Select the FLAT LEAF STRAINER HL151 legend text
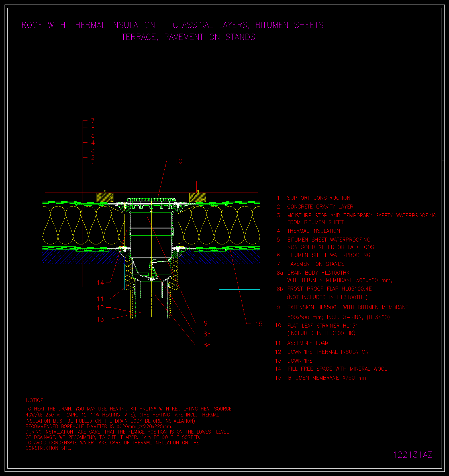The image size is (449, 476). click(x=323, y=326)
